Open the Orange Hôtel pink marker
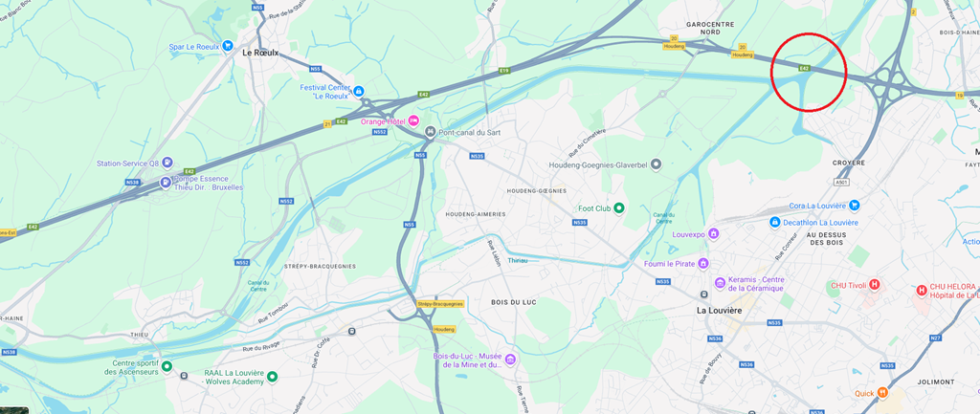This screenshot has height=414, width=980. [413, 120]
